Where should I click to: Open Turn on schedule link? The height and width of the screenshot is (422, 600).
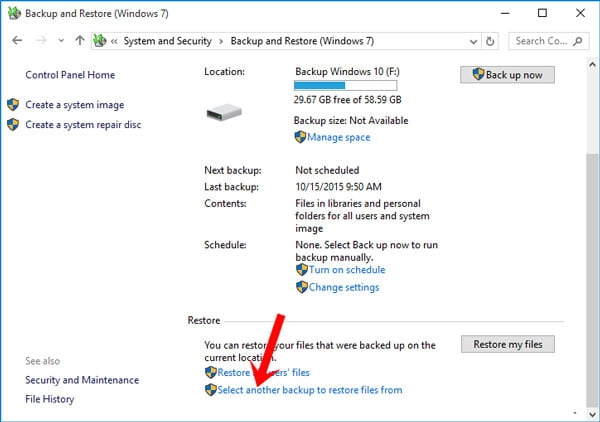tap(347, 270)
